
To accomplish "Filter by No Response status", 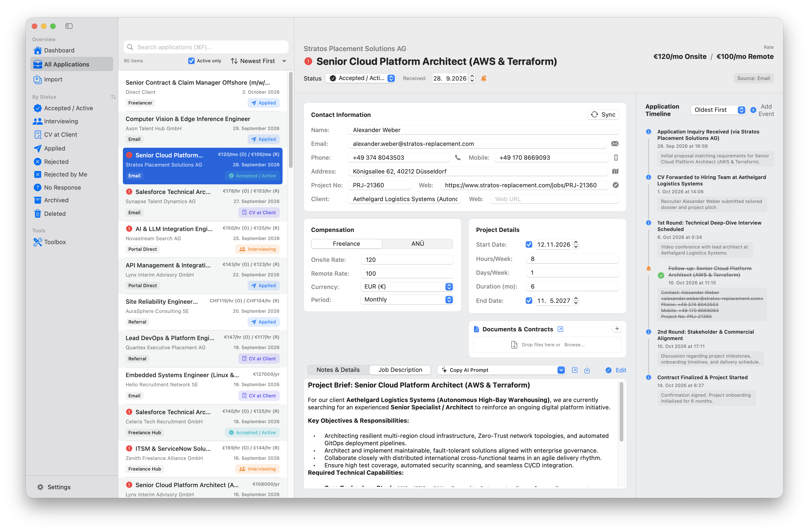I will (x=72, y=188).
